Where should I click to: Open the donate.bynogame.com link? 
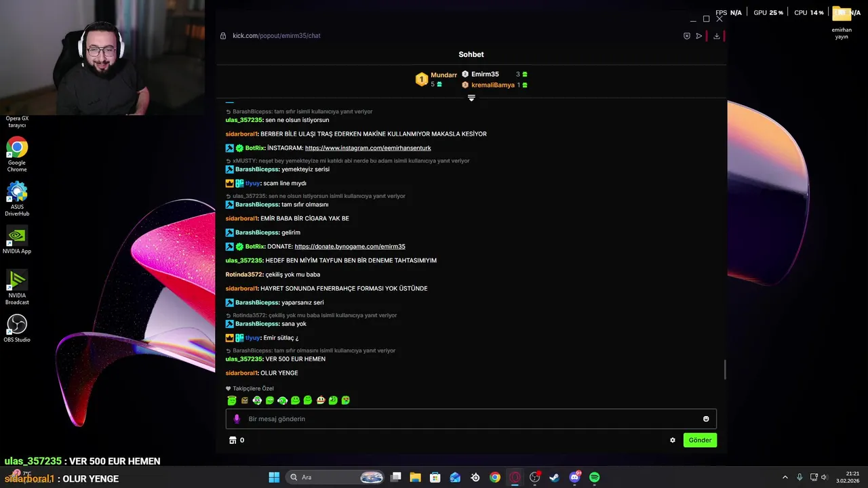350,247
